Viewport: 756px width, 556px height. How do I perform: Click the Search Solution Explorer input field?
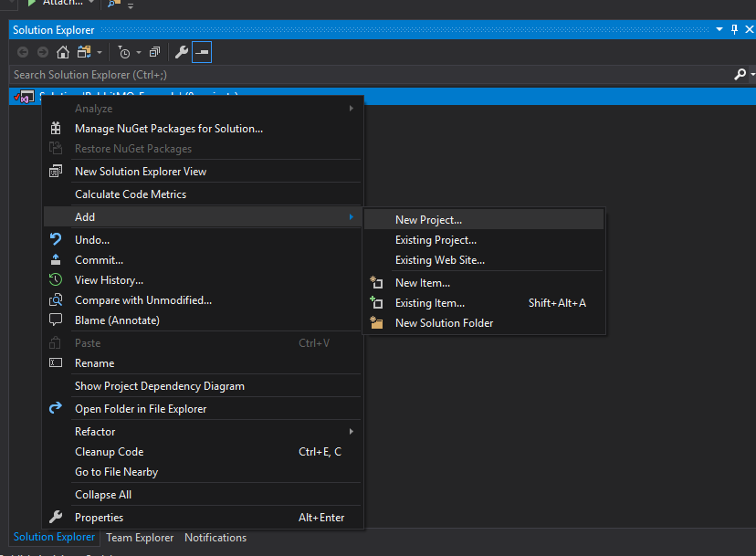point(183,75)
